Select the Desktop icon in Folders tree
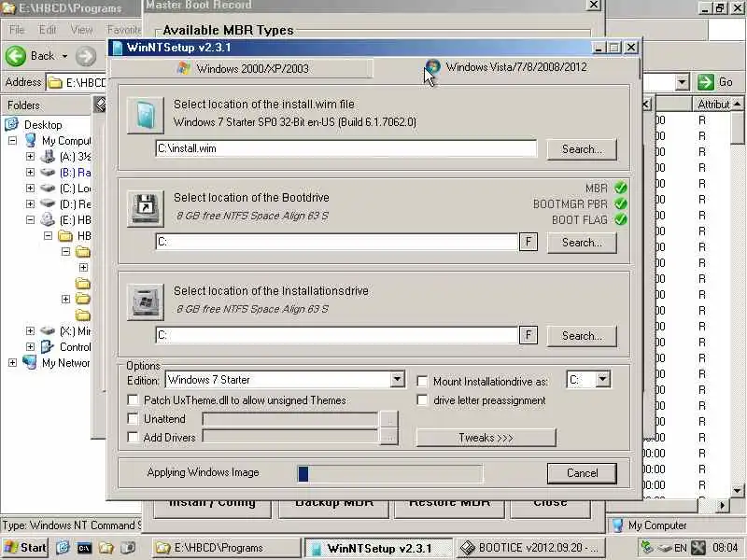The image size is (747, 560). pos(11,124)
